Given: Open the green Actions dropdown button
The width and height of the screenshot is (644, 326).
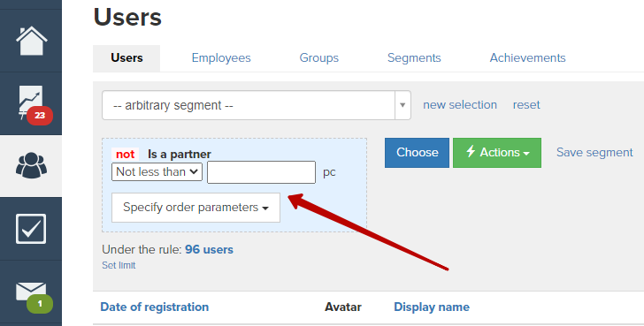Looking at the screenshot, I should (x=497, y=153).
